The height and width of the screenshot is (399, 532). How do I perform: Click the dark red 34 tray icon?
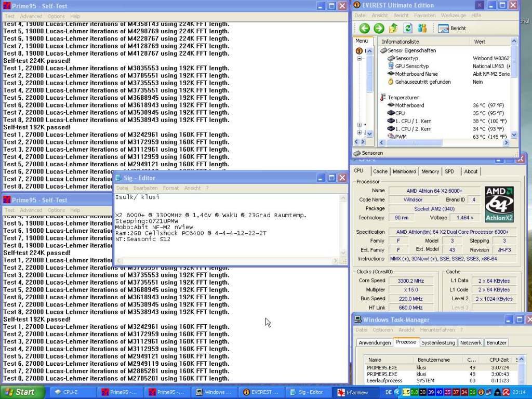[x=464, y=392]
